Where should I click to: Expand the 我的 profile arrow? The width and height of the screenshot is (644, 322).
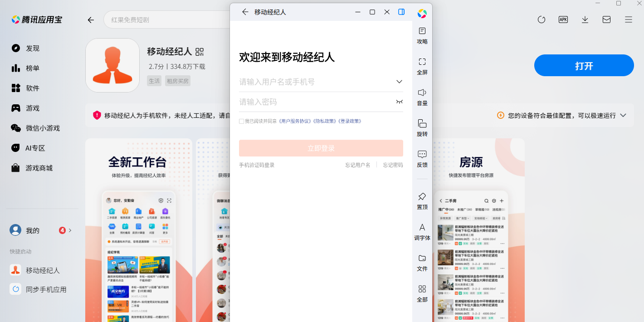70,230
